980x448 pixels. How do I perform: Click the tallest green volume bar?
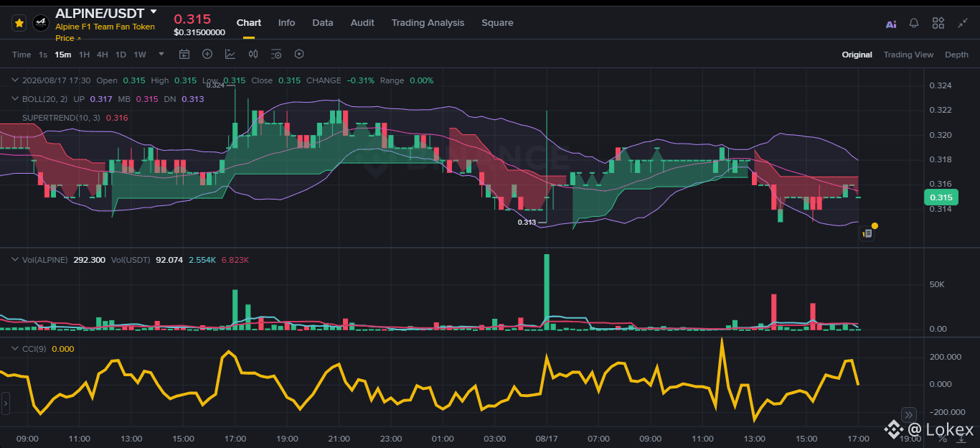(547, 291)
